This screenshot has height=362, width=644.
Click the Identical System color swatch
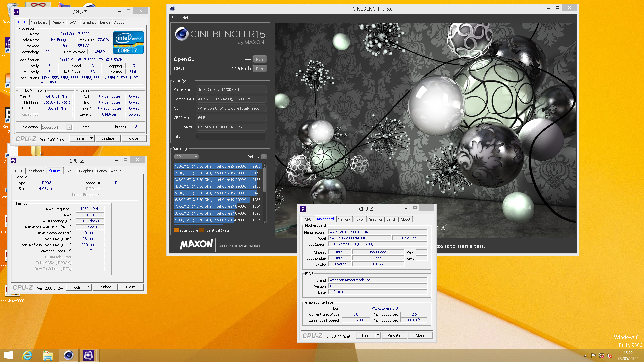click(202, 230)
